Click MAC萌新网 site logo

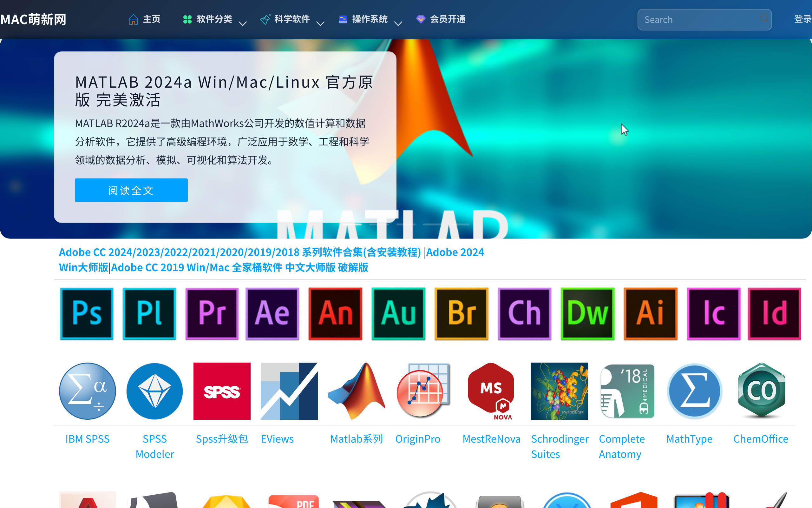click(33, 19)
